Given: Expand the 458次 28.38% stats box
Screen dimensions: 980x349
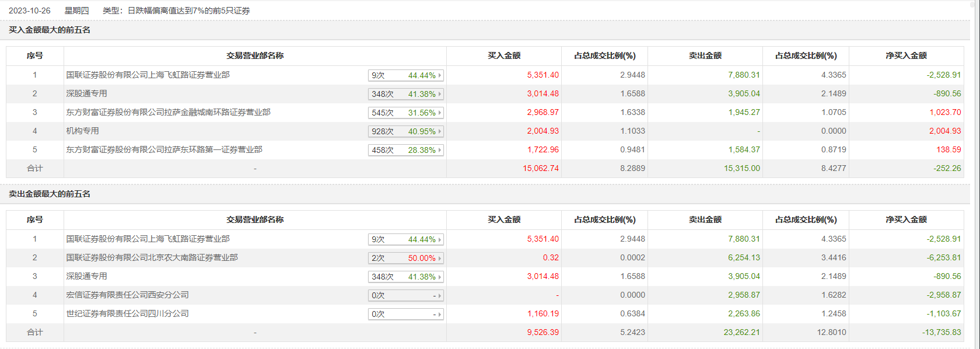Looking at the screenshot, I should click(x=406, y=150).
